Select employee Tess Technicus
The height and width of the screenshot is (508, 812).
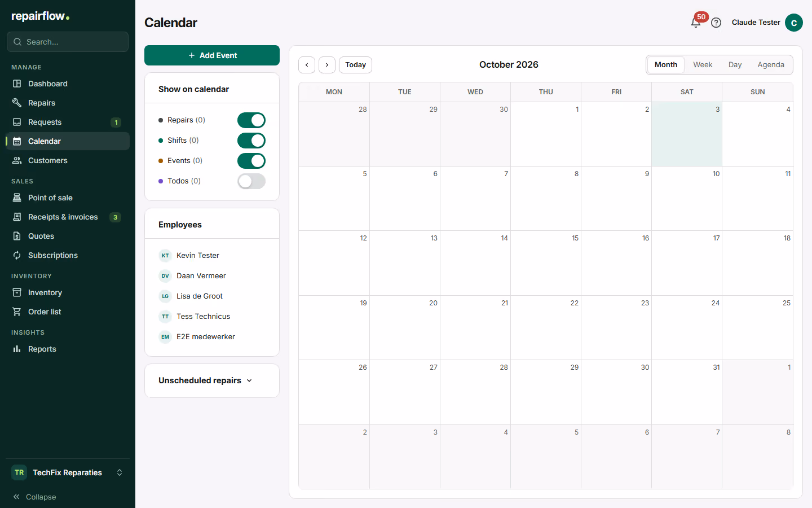(x=212, y=317)
